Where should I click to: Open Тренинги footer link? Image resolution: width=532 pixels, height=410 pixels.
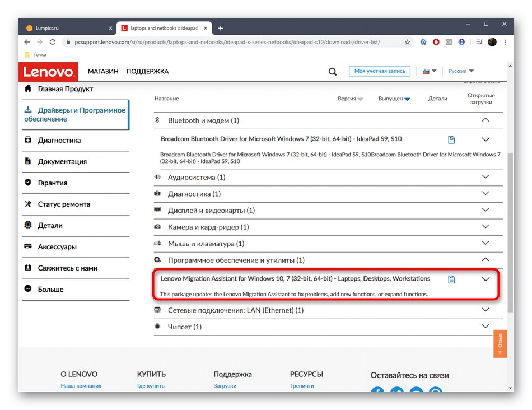point(302,386)
